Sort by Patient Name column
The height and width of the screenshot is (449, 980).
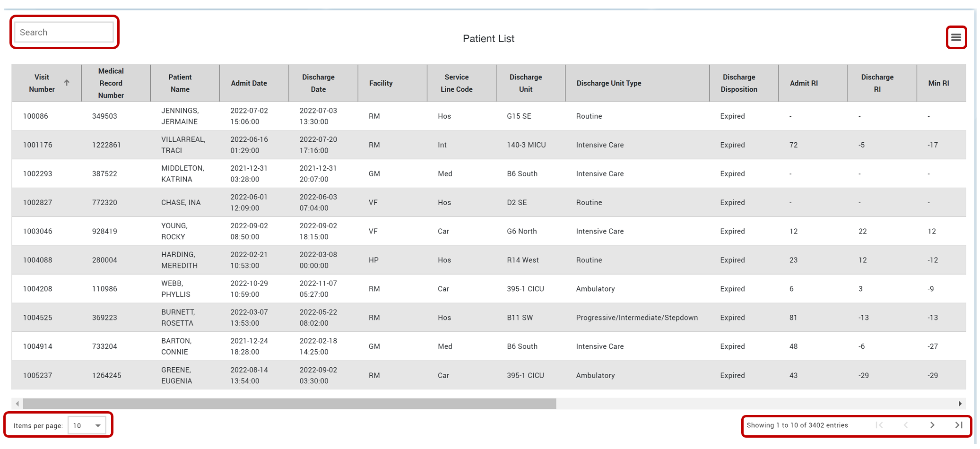pyautogui.click(x=180, y=83)
